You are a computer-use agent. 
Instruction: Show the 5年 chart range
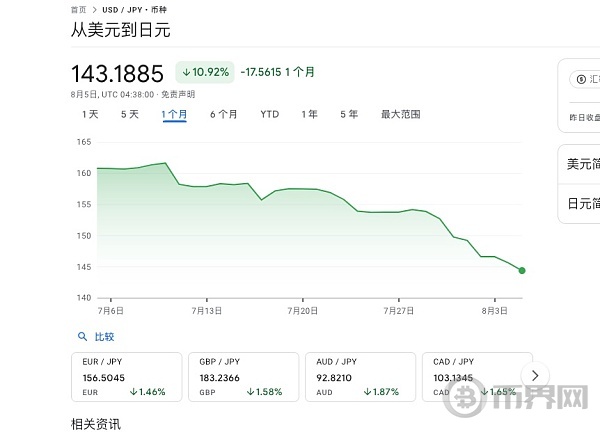click(x=349, y=114)
